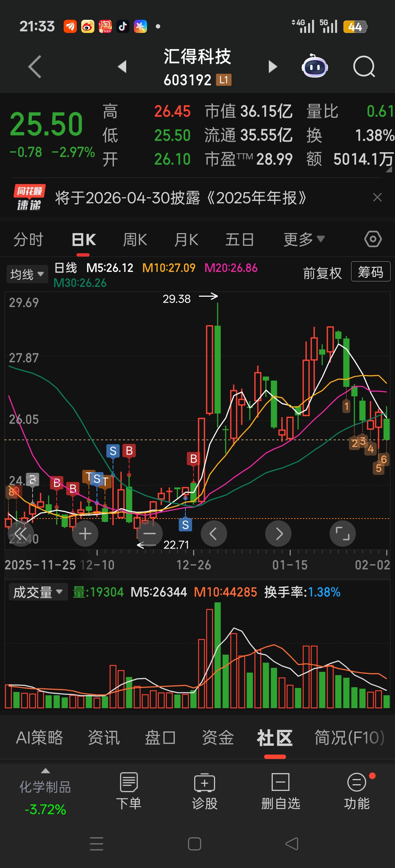Switch to previous stock with left triangle
This screenshot has width=395, height=868.
point(122,67)
